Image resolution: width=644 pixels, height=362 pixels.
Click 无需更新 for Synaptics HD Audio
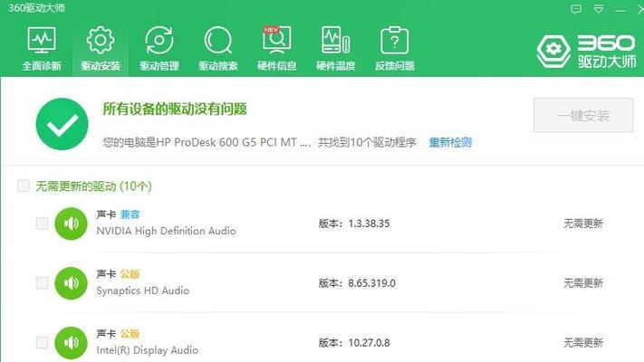tap(583, 283)
